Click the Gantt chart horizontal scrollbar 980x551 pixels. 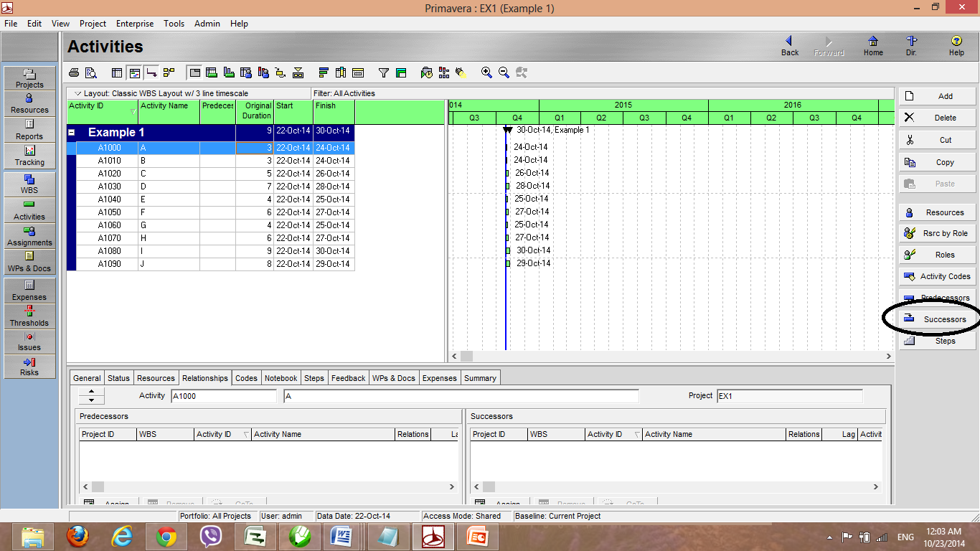click(x=672, y=356)
